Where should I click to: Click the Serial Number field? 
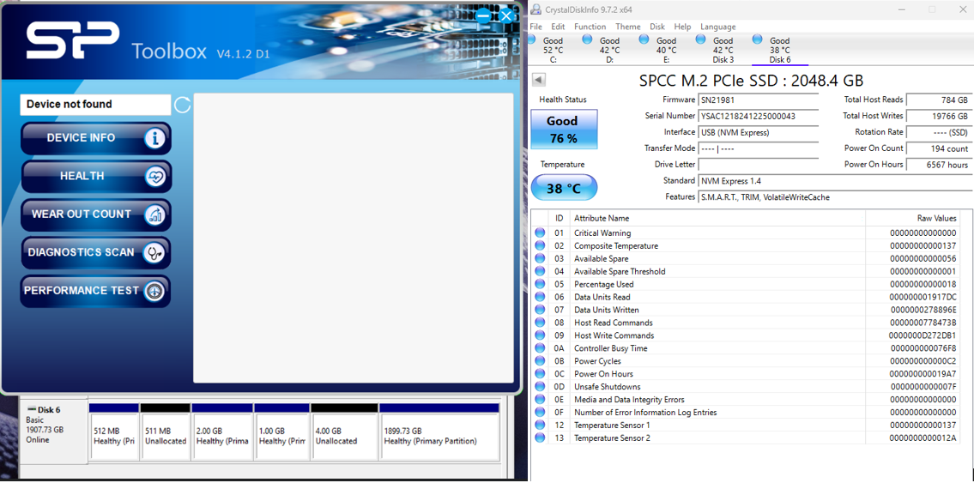click(x=758, y=117)
